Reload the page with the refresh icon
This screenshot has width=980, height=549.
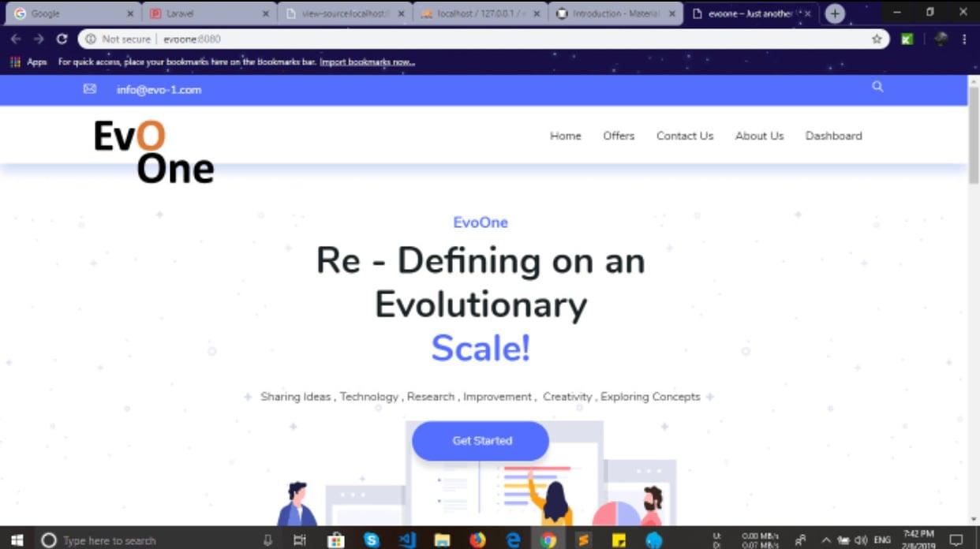tap(62, 39)
